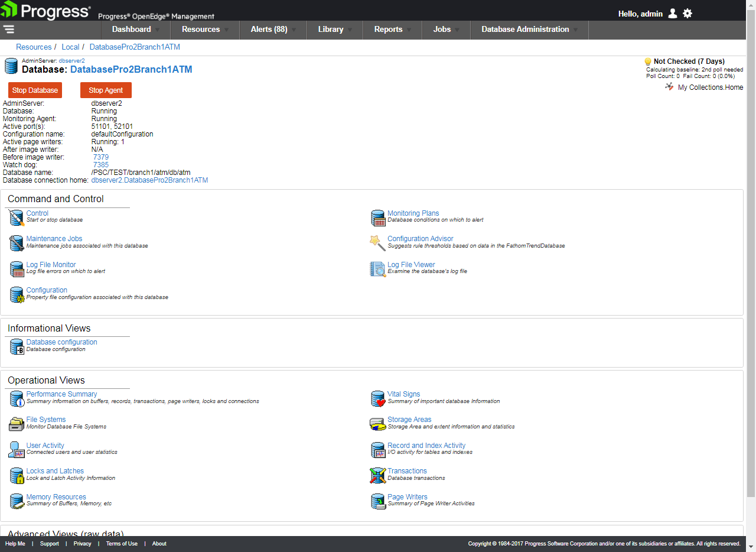Click the Memory Resources icon

coord(17,501)
